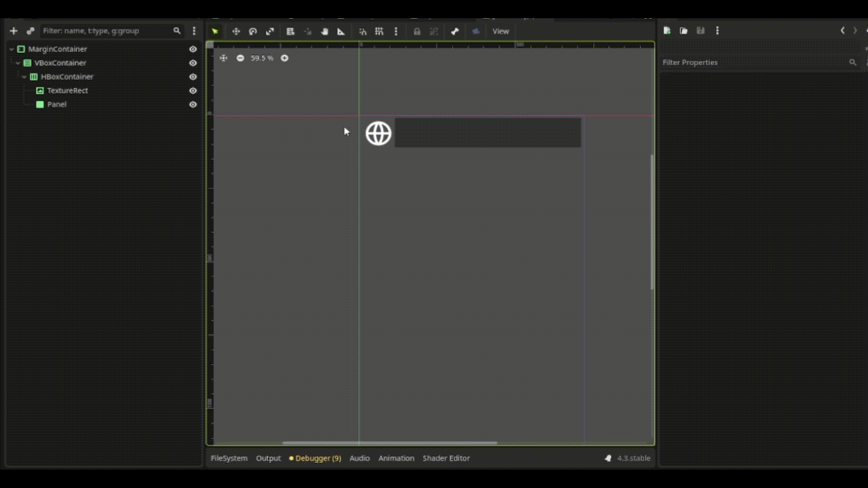868x488 pixels.
Task: Activate the Rotate Mode tool
Action: coord(253,31)
